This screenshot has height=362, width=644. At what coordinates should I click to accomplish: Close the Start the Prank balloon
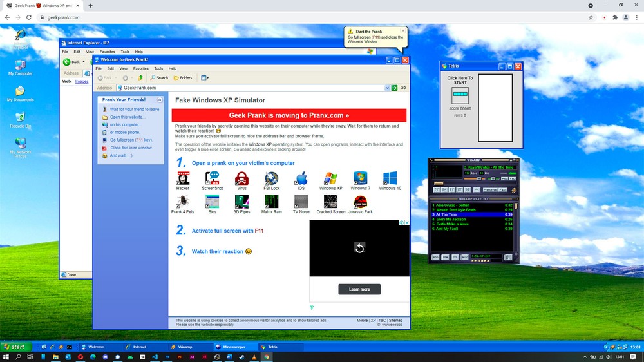coord(403,30)
